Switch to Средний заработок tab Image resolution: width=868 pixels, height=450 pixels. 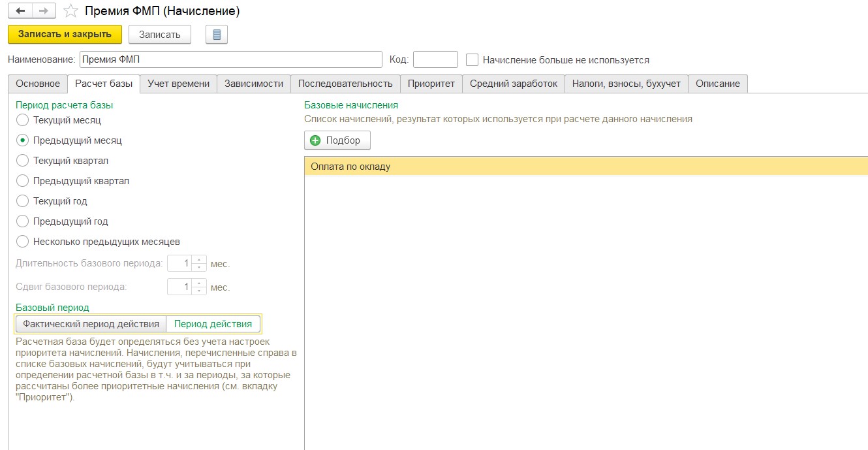[x=514, y=84]
